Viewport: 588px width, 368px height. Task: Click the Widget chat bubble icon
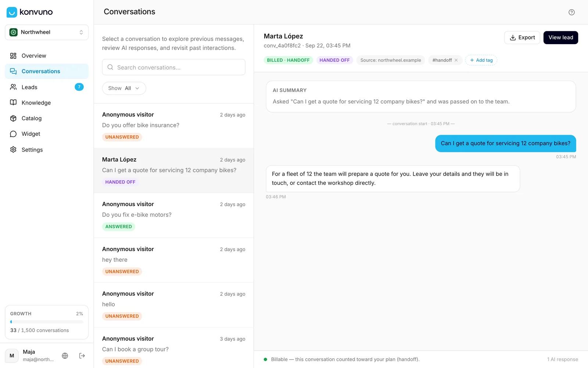tap(13, 134)
